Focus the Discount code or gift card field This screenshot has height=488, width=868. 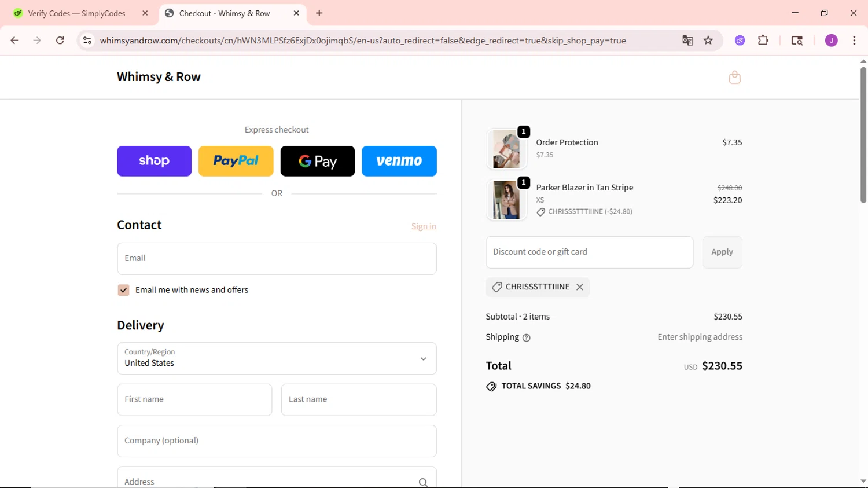589,252
